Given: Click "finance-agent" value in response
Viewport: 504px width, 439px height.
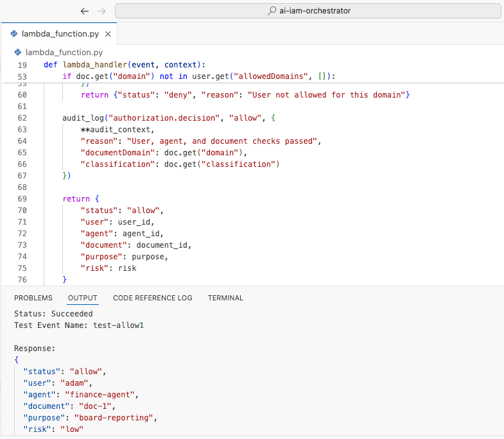Looking at the screenshot, I should point(100,395).
